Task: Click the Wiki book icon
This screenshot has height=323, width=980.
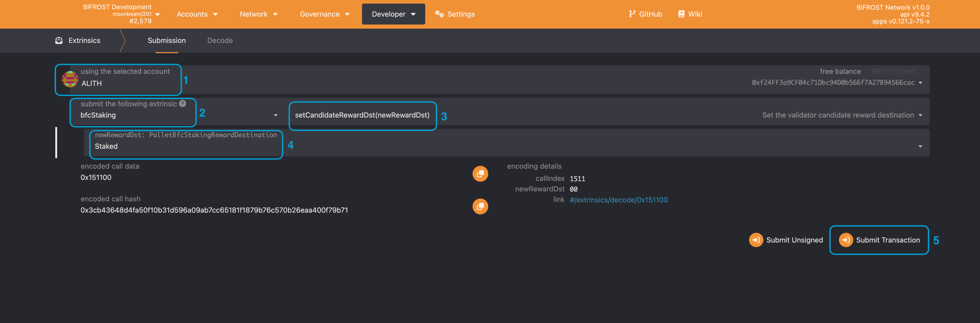Action: (681, 14)
